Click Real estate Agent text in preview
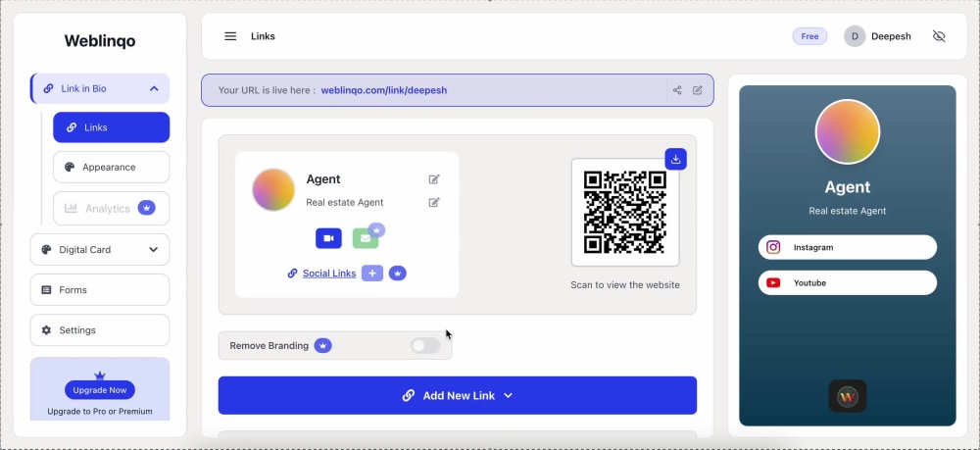980x450 pixels. click(848, 211)
